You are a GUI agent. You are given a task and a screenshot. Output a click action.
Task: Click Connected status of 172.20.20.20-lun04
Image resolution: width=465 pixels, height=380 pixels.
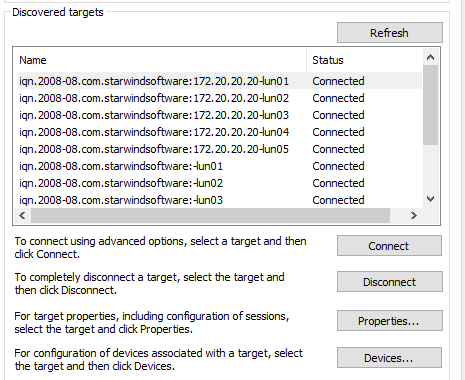338,132
